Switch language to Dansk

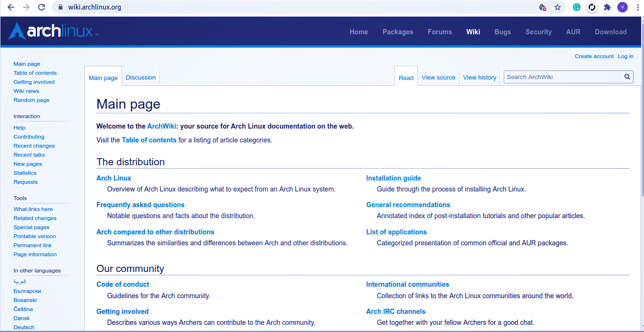(x=21, y=318)
